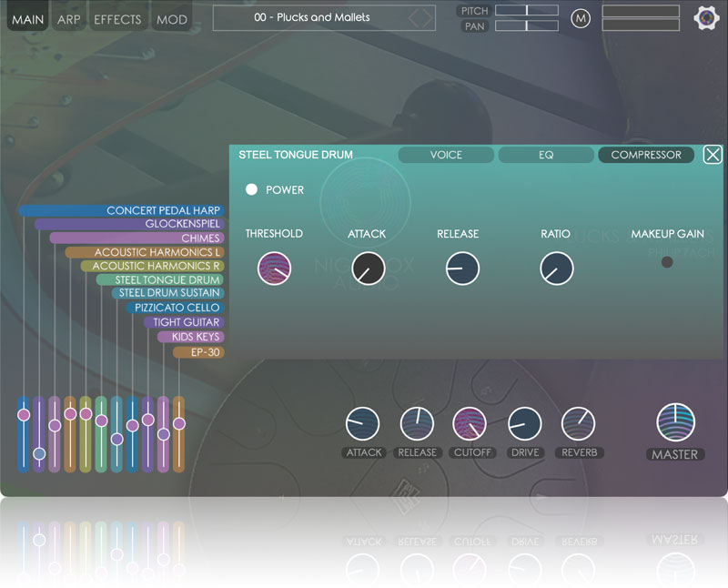
Task: Click Pizzicato Cello blue fader handle
Action: (132, 425)
